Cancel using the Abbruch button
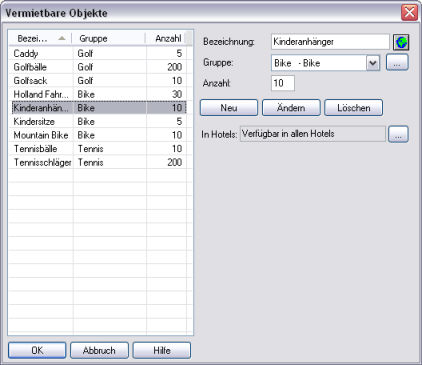This screenshot has width=422, height=365. point(99,350)
